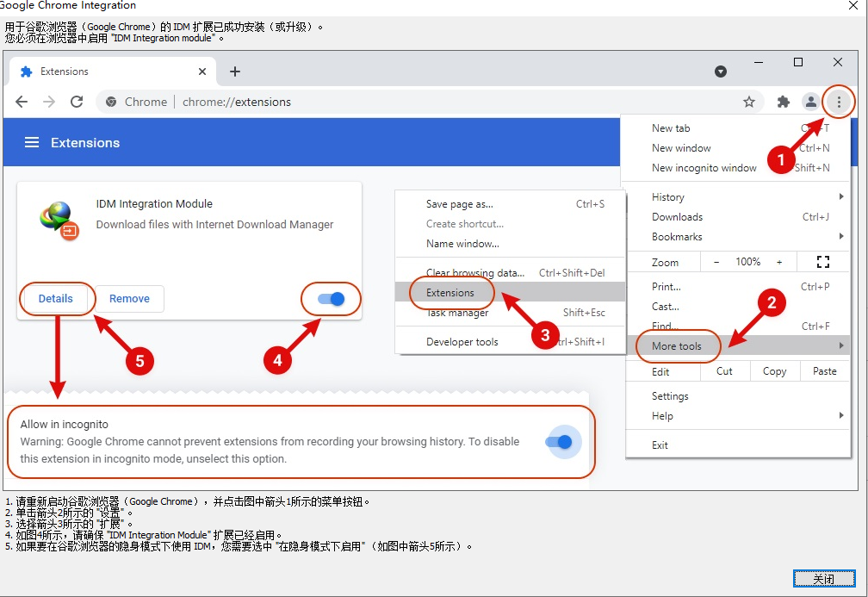Open New incognito window

coord(735,168)
